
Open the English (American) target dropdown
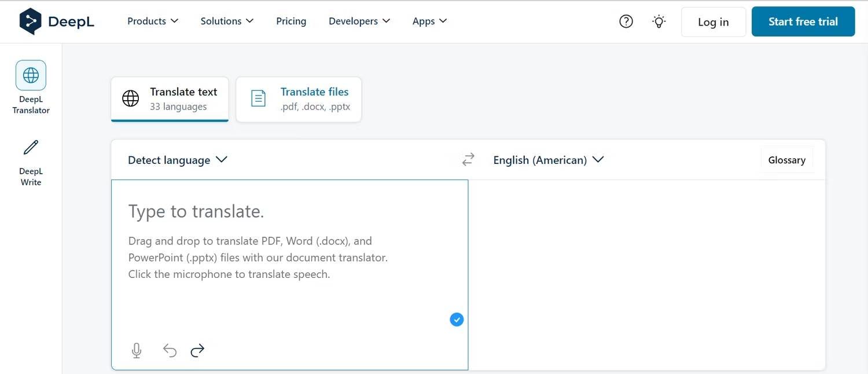pyautogui.click(x=548, y=160)
